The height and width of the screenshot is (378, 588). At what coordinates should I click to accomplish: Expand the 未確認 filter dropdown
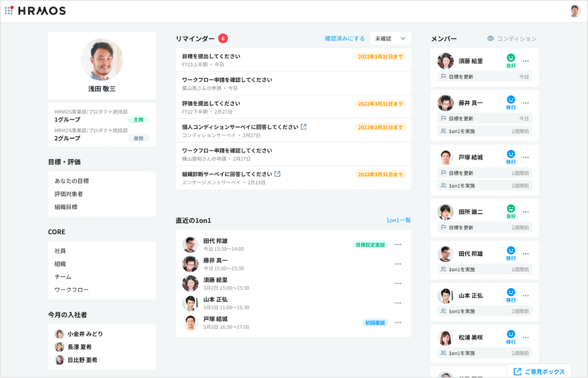point(390,38)
